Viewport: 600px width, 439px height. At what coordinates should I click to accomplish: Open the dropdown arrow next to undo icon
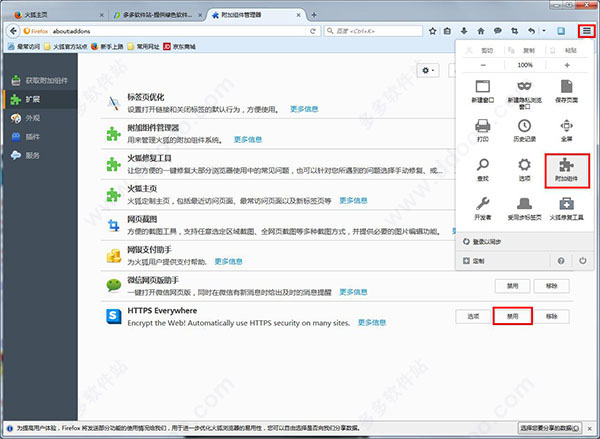point(544,31)
